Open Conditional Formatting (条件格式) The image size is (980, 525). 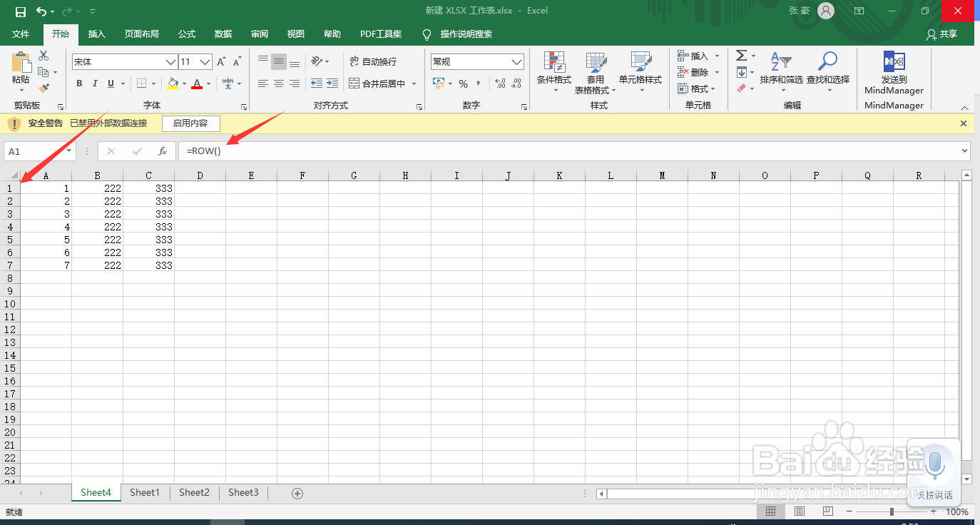[x=554, y=72]
